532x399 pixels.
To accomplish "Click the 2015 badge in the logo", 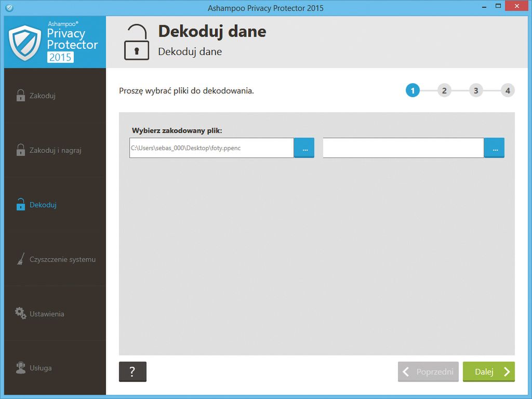I will click(60, 57).
